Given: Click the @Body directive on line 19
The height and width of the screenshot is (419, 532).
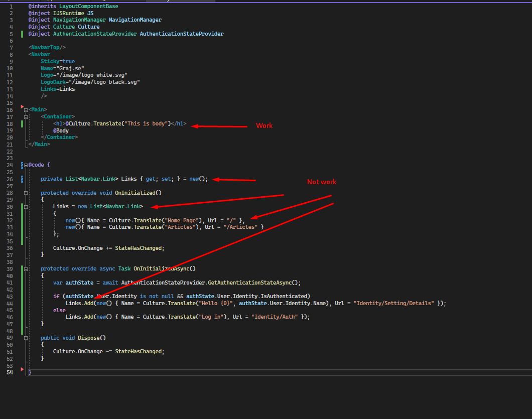Looking at the screenshot, I should (x=61, y=130).
